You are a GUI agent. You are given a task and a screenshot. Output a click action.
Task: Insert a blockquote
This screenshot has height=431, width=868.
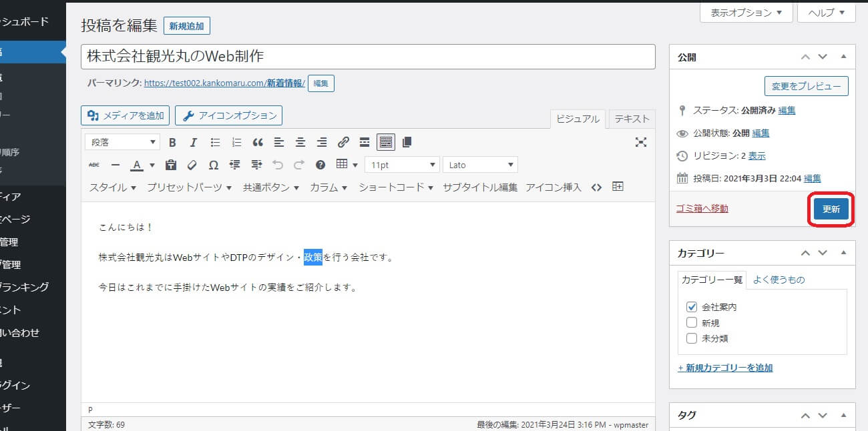[258, 141]
